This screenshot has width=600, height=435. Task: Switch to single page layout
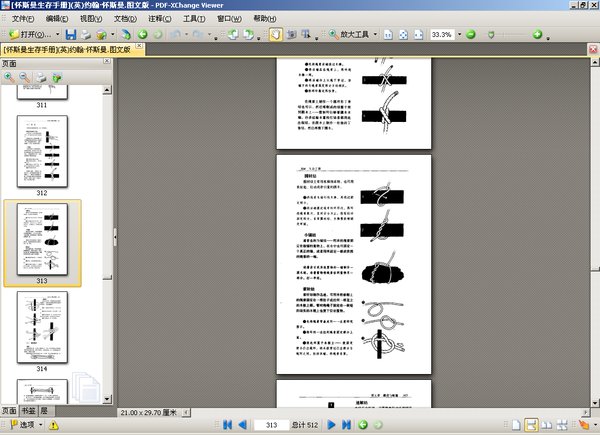click(515, 425)
